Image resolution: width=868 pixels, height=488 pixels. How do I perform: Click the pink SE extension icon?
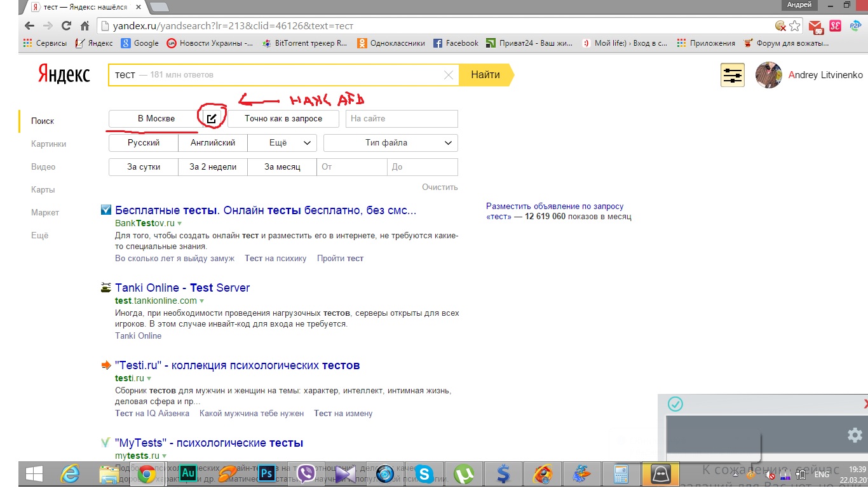coord(836,26)
